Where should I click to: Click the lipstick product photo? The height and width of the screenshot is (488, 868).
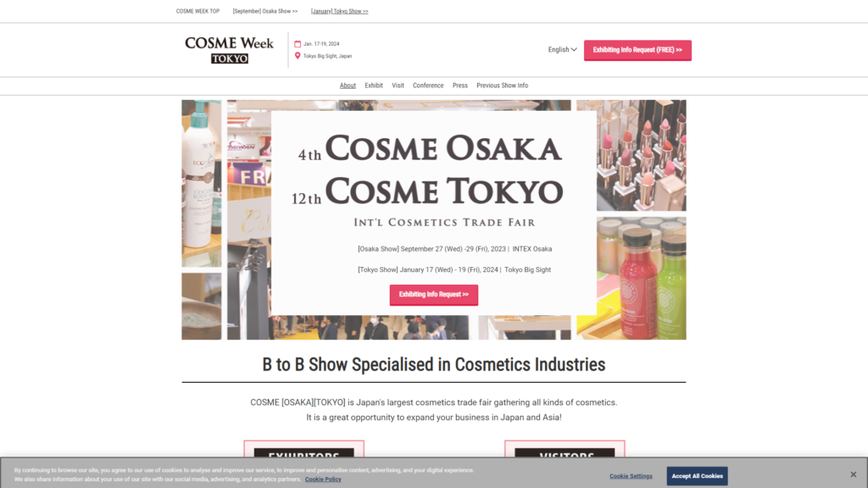tap(641, 156)
